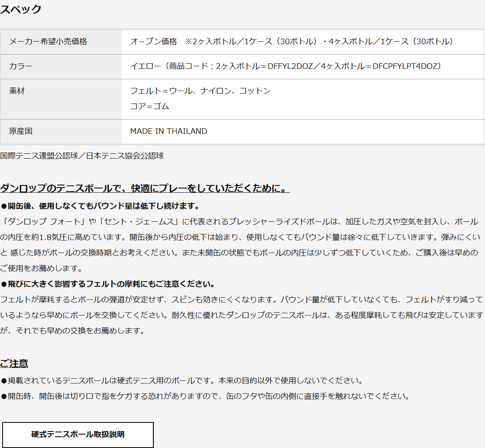The width and height of the screenshot is (485, 448).
Task: Click the 開缶後、使用しなくてもバウンド量 bold line
Action: click(100, 206)
